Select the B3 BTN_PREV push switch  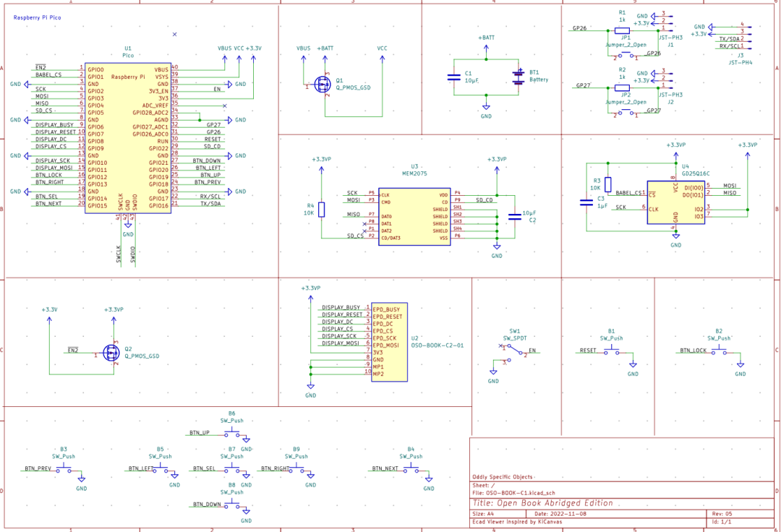point(64,469)
